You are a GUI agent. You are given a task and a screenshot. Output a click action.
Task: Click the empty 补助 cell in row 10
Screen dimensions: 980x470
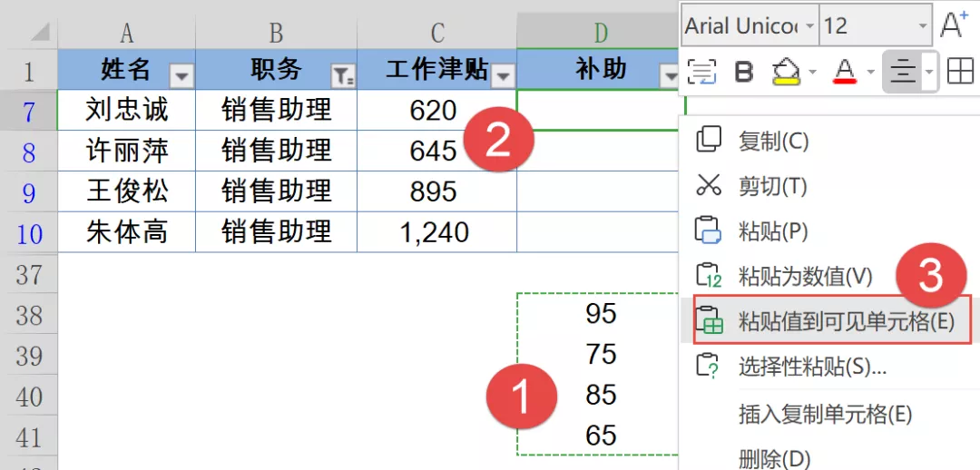tap(599, 232)
